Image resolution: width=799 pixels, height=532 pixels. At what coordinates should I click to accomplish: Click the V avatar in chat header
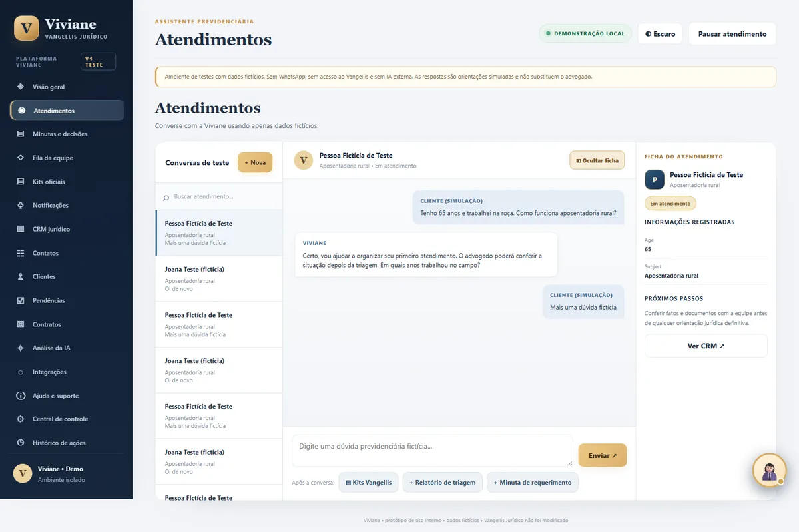[304, 160]
